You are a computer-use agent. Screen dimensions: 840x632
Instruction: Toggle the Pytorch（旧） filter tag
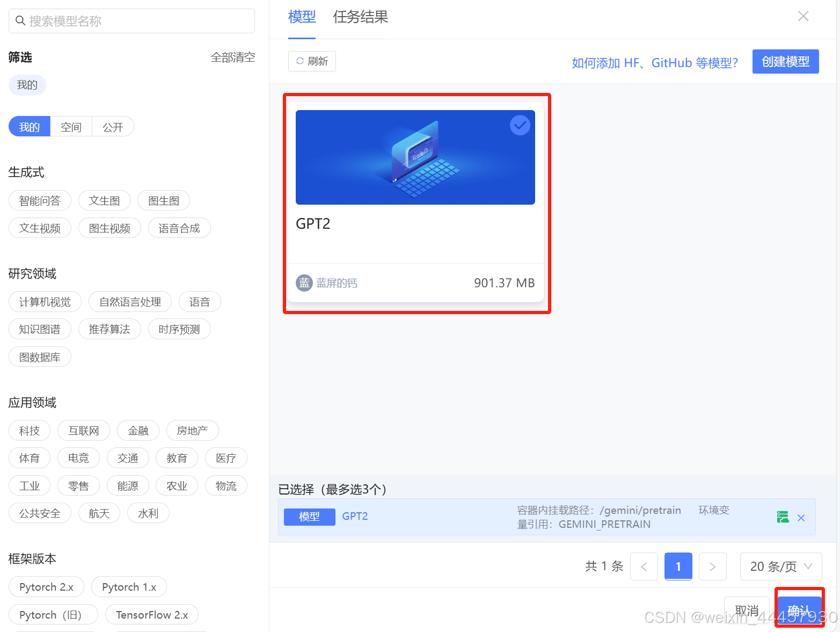pos(53,614)
